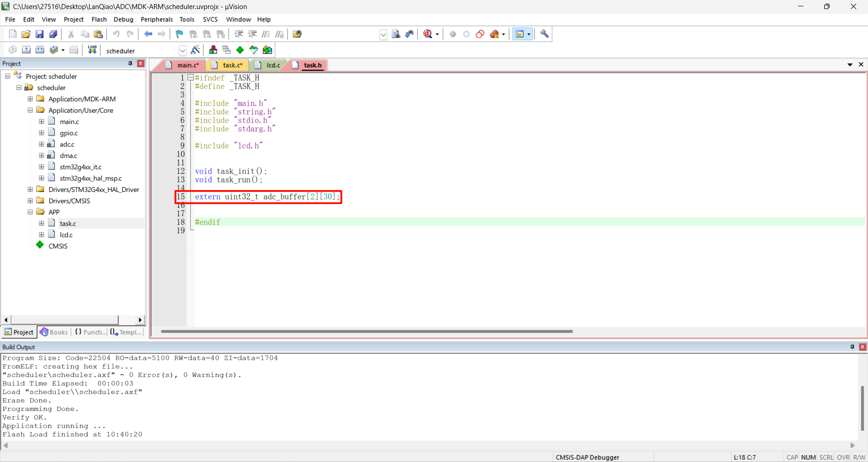Show the Books tab in Project panel
The image size is (868, 462).
pos(54,332)
